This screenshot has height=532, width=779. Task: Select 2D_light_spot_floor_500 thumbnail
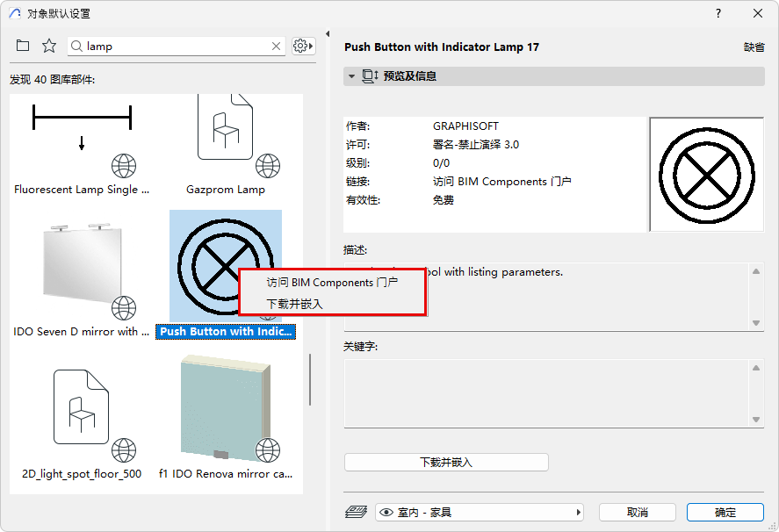(x=82, y=408)
